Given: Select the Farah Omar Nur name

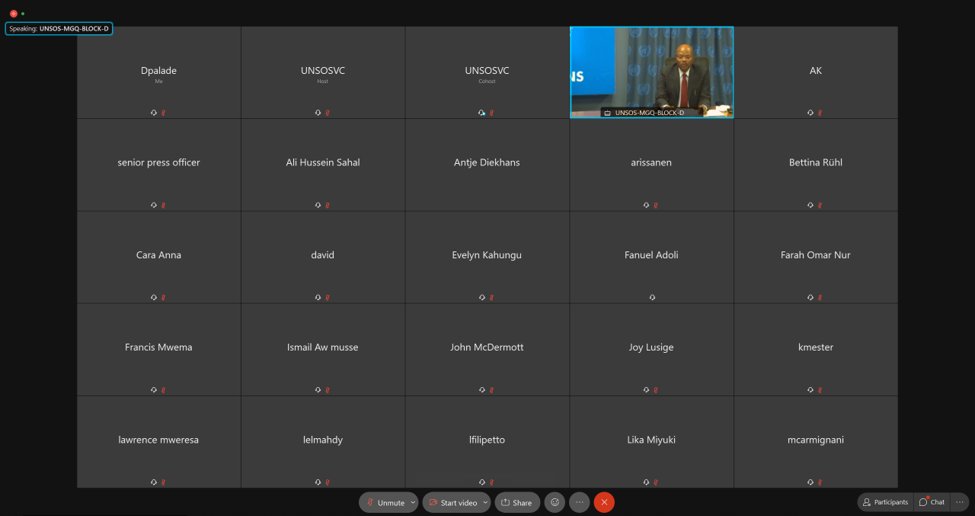Looking at the screenshot, I should click(815, 255).
